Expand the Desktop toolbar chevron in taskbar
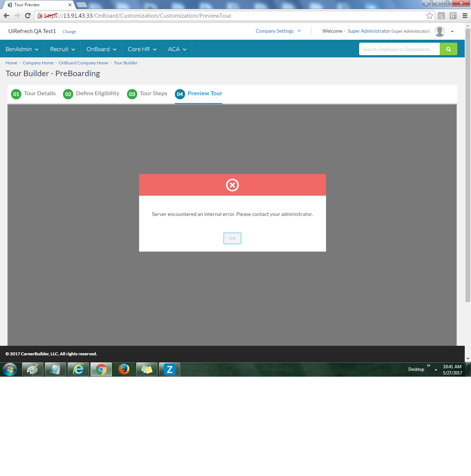471x476 pixels. [429, 366]
